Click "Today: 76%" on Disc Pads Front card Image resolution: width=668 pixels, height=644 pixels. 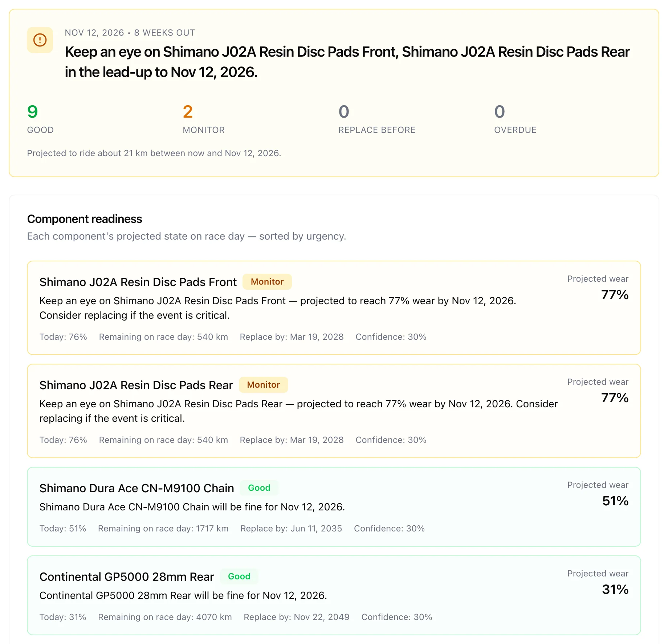click(x=63, y=337)
